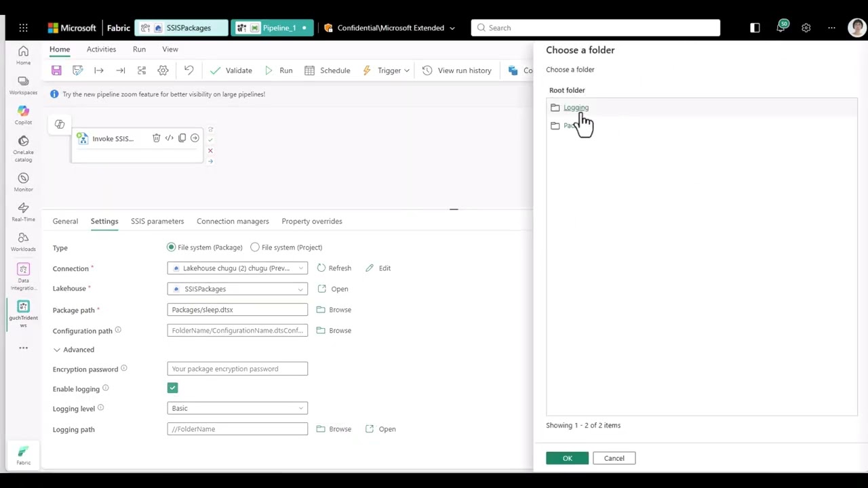Open the top bar more options ellipsis
This screenshot has height=488, width=868.
[831, 28]
